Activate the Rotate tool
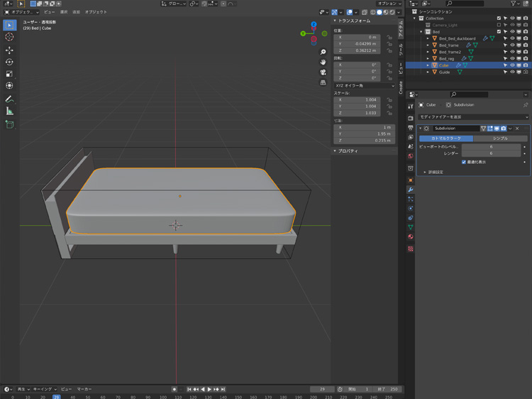This screenshot has height=399, width=532. pyautogui.click(x=9, y=62)
